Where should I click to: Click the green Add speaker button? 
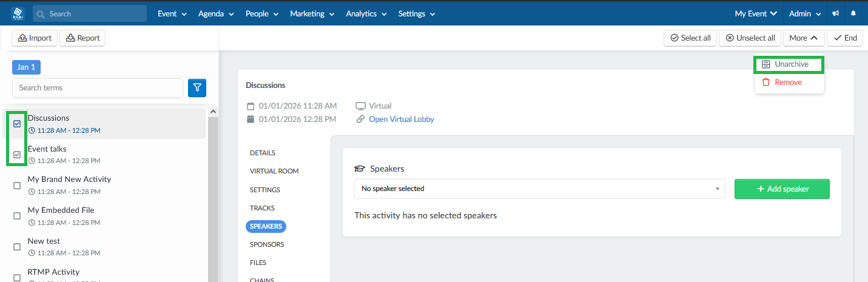click(x=782, y=189)
